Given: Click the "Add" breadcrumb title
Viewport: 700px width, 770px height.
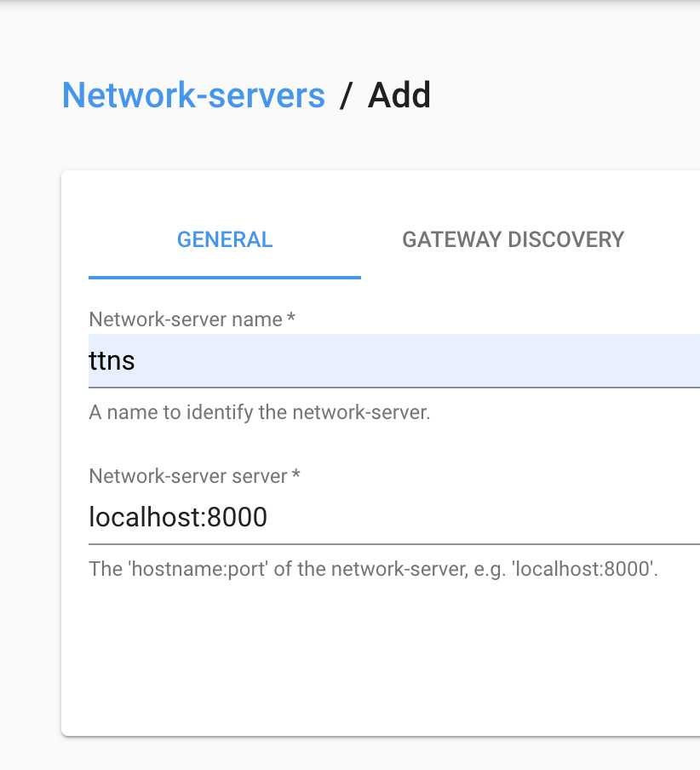Looking at the screenshot, I should [399, 95].
